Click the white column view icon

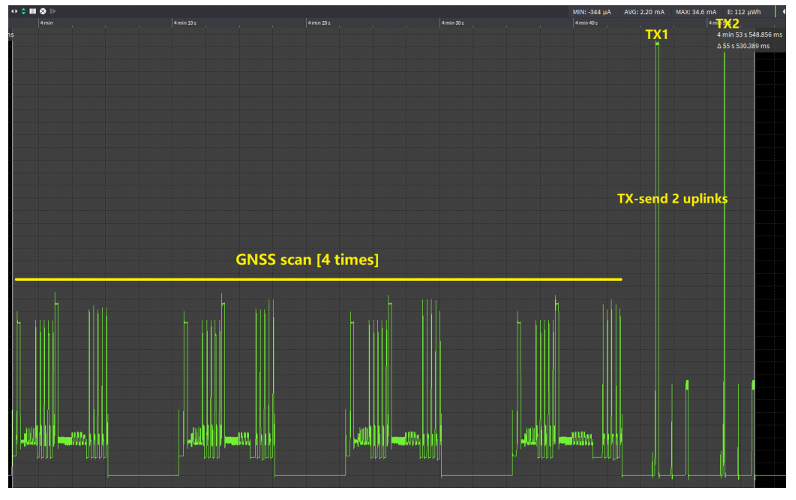click(33, 11)
